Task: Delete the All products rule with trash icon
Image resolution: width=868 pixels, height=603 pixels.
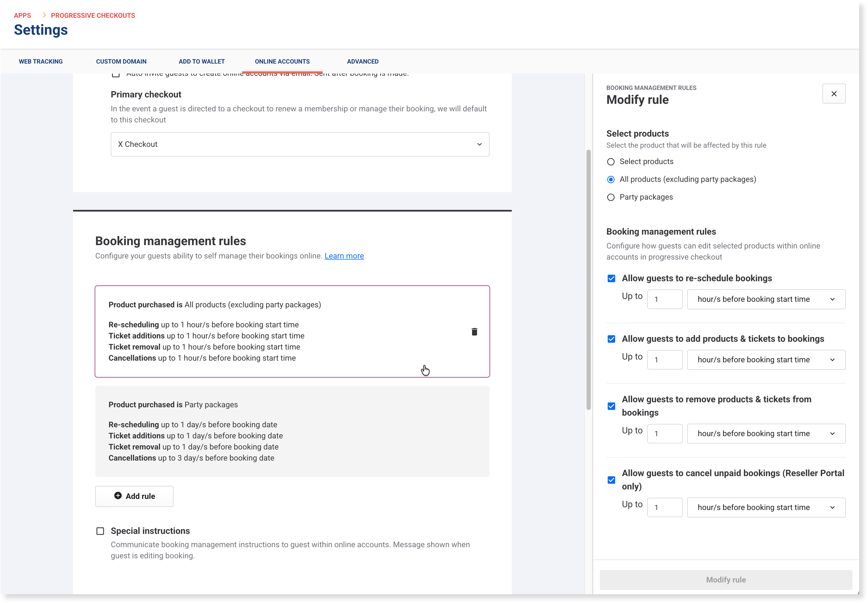Action: (x=474, y=332)
